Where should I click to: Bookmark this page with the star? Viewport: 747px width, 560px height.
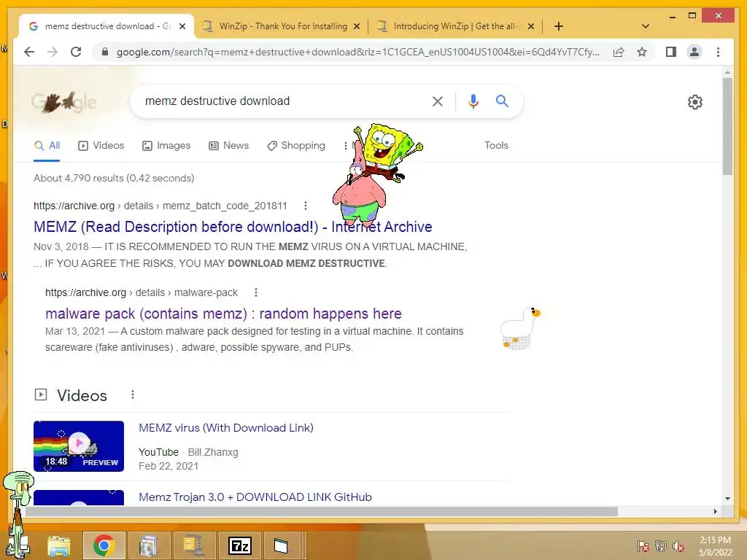[x=642, y=52]
